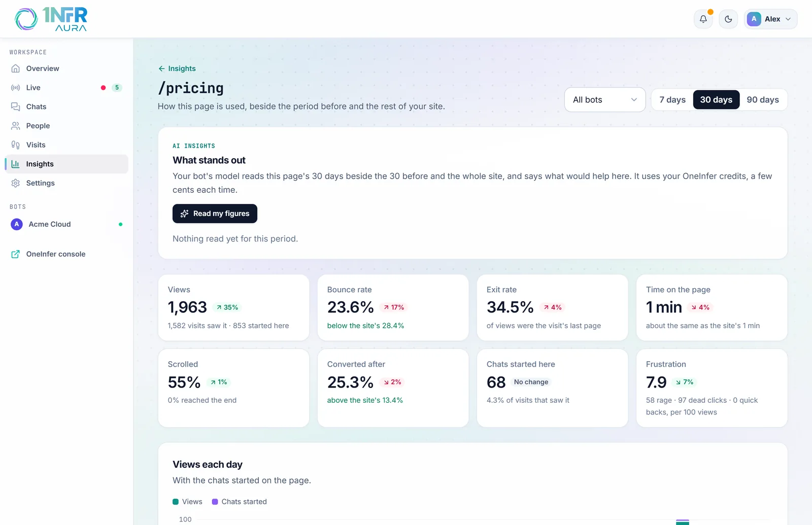Open Settings in the sidebar
812x525 pixels.
point(66,183)
